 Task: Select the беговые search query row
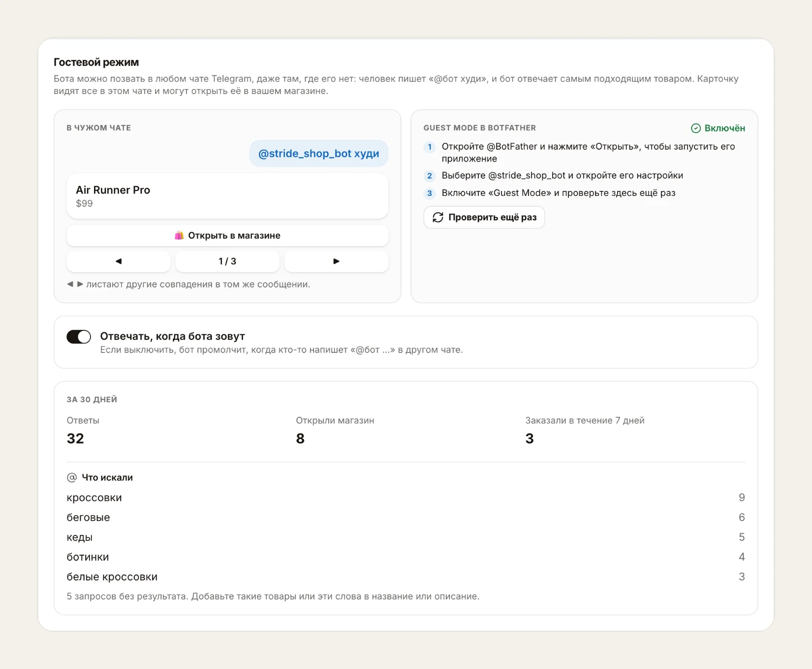(406, 517)
